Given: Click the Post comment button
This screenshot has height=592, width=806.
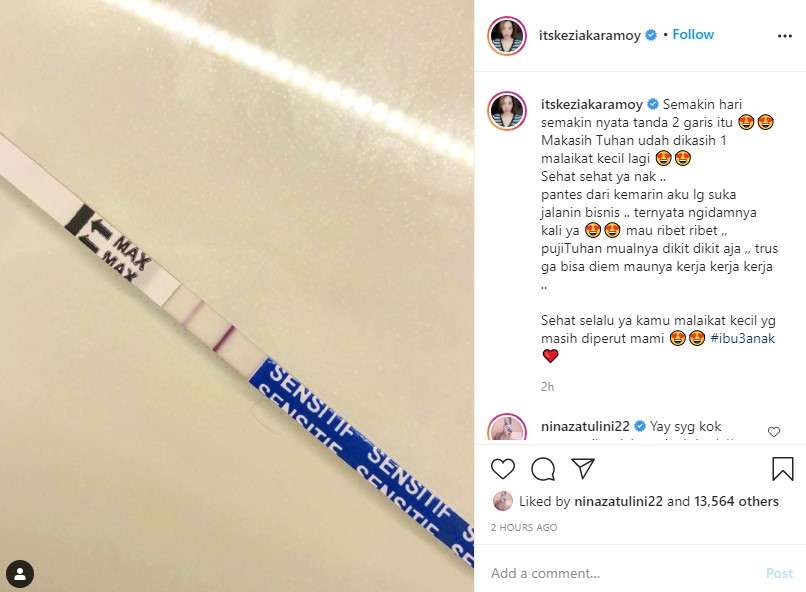Looking at the screenshot, I should 779,573.
